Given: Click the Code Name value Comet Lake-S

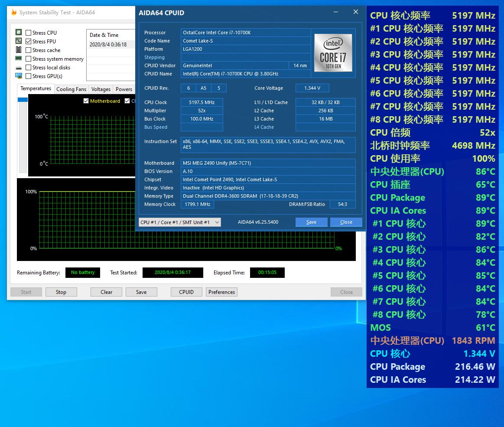Looking at the screenshot, I should [x=246, y=41].
